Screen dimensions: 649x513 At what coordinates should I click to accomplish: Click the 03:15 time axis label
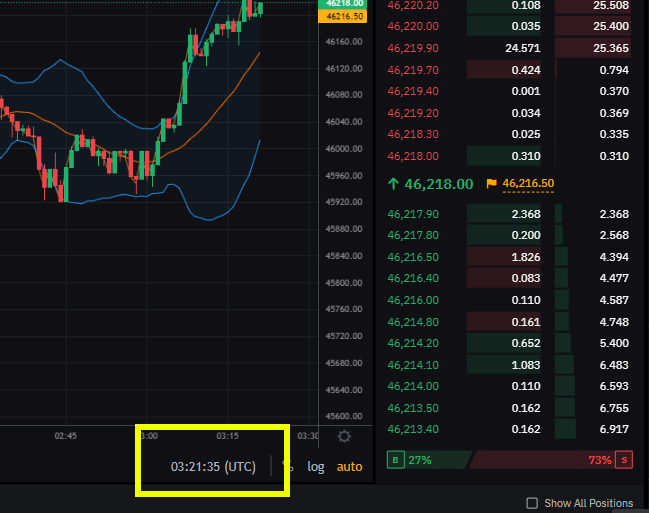click(x=227, y=436)
